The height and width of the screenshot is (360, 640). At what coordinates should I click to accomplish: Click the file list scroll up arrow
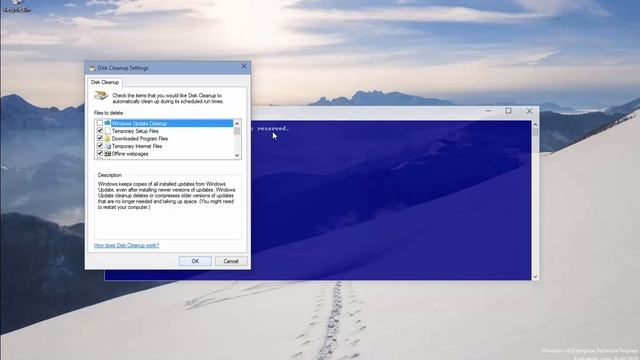[237, 123]
